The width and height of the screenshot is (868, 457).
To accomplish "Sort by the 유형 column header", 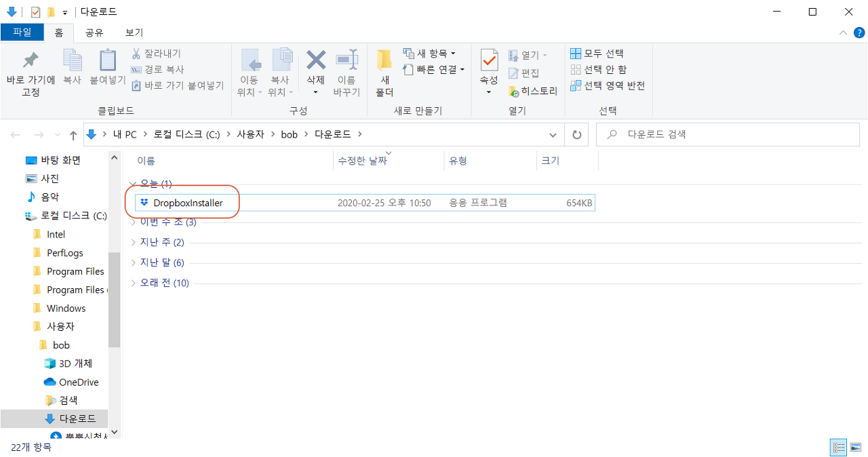I will click(458, 161).
